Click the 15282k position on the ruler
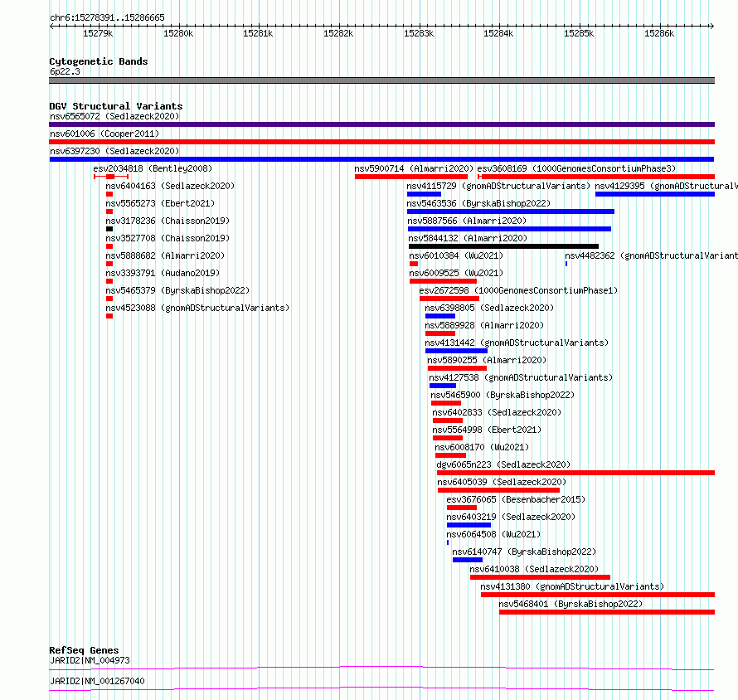The height and width of the screenshot is (700, 738). click(x=338, y=33)
